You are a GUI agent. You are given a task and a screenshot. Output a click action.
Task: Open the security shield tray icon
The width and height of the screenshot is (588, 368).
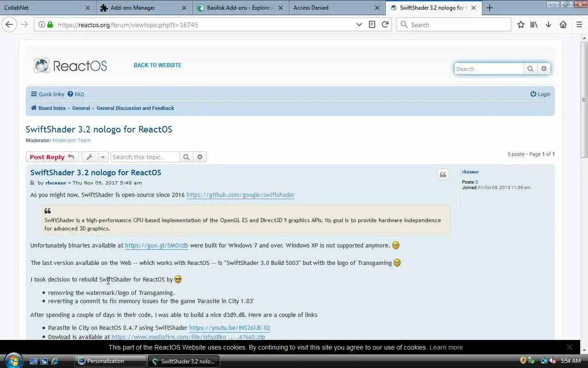(x=523, y=361)
